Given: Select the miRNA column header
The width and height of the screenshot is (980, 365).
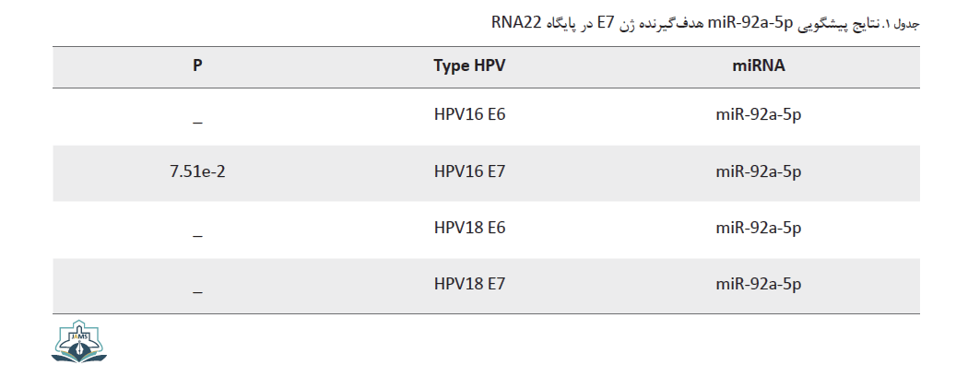Looking at the screenshot, I should (x=758, y=65).
